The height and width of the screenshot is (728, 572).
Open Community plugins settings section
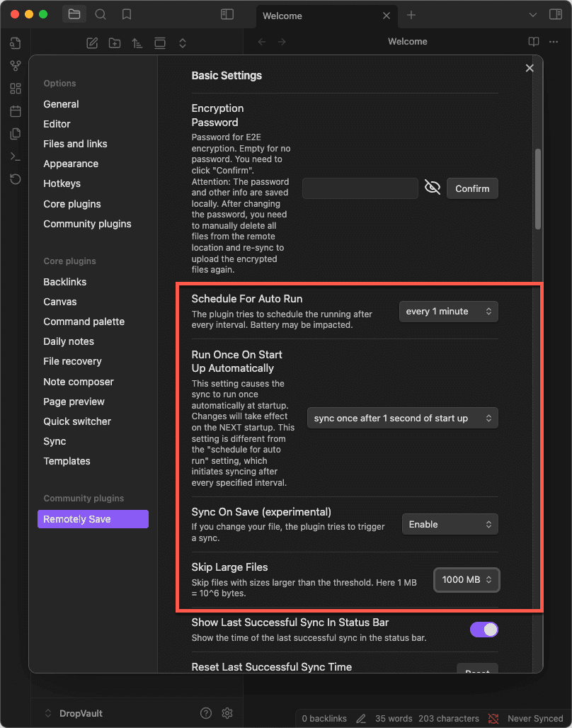tap(87, 224)
